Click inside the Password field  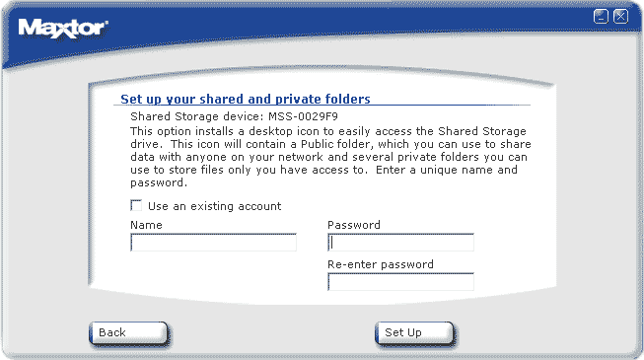point(400,243)
